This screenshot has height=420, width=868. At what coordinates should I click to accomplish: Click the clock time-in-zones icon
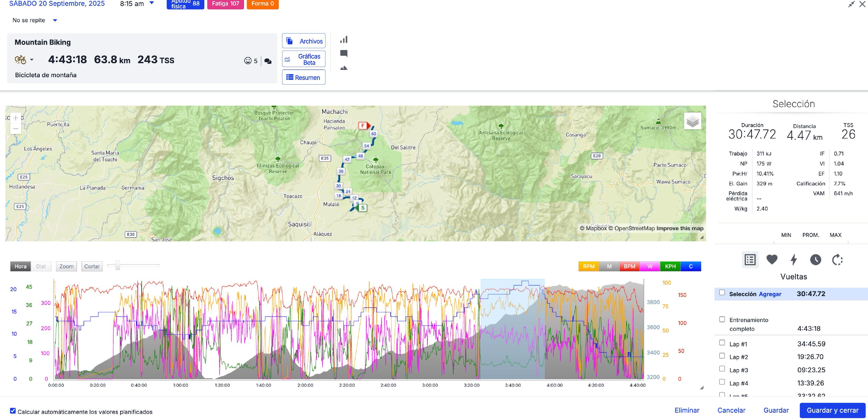tap(816, 259)
